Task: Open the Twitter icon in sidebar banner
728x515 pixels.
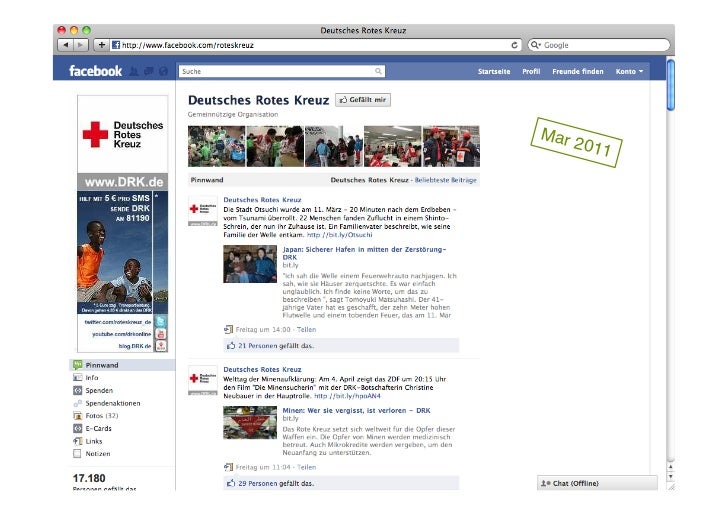Action: (161, 321)
